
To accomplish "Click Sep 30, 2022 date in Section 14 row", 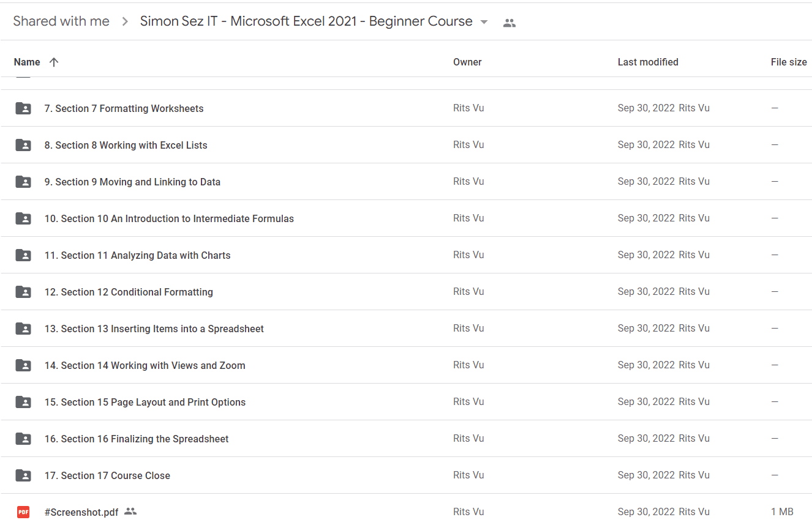I will click(x=646, y=365).
